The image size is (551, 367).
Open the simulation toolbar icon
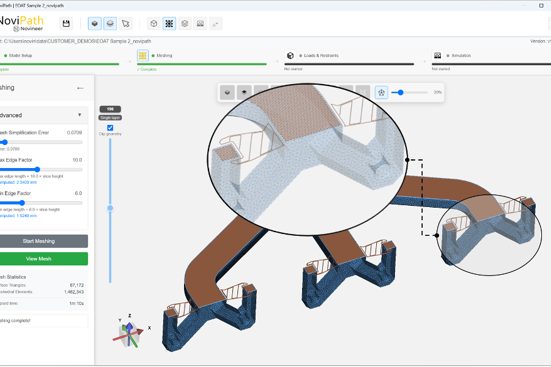click(200, 24)
